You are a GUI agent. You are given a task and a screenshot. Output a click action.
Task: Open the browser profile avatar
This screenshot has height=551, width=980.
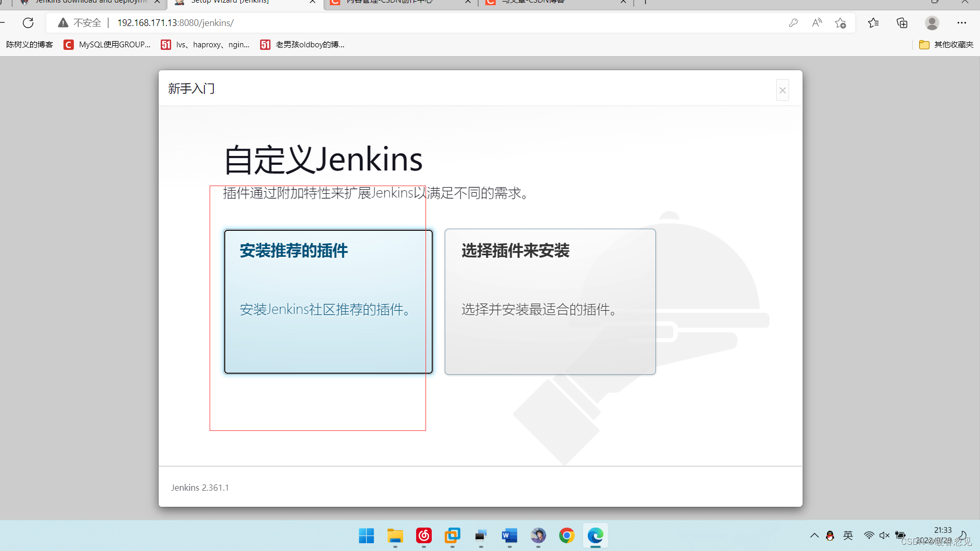click(x=932, y=23)
